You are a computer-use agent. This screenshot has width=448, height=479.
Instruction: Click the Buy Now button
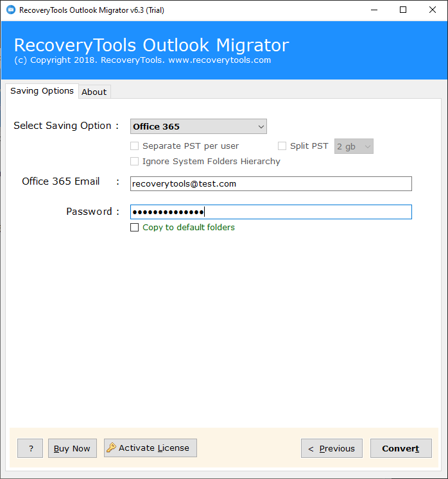pos(72,448)
